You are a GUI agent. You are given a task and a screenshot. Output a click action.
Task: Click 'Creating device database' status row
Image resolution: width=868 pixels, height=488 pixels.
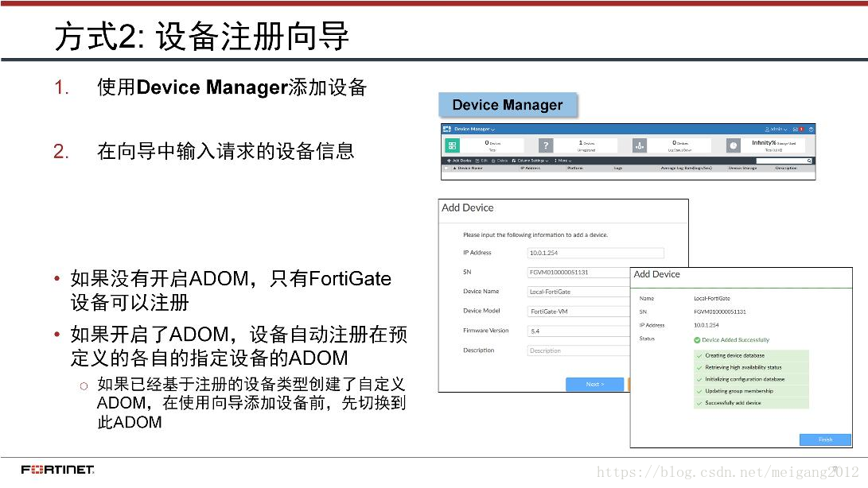[751, 355]
